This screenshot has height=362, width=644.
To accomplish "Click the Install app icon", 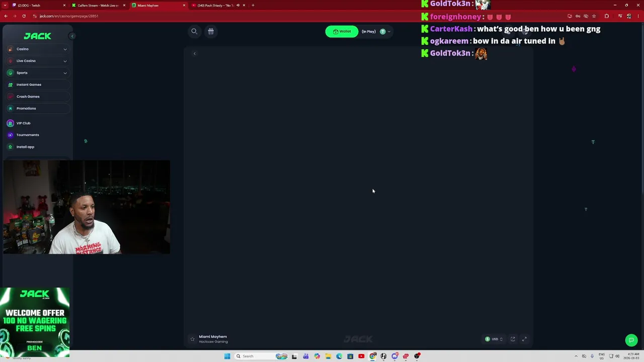I will click(10, 147).
